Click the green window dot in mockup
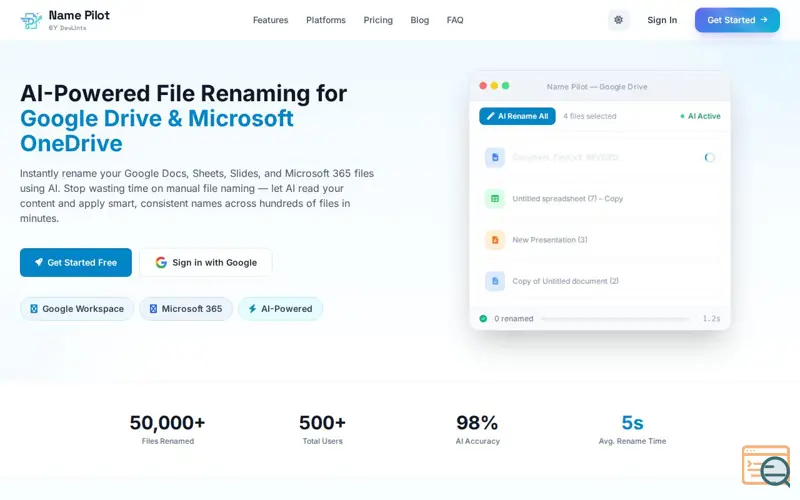 tap(505, 86)
